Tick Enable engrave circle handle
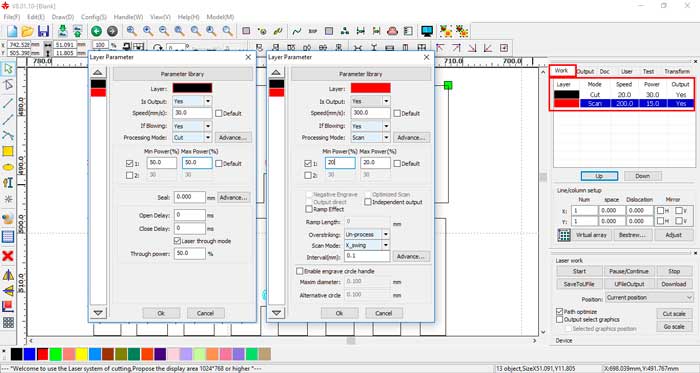Screen dimensions: 700x373 [300, 271]
